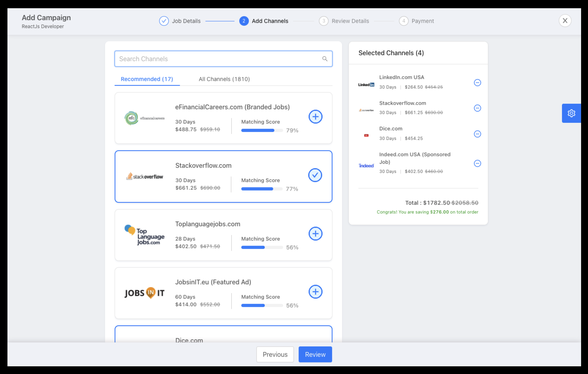The width and height of the screenshot is (588, 374).
Task: Remove Dice.com from selected channels
Action: (477, 134)
